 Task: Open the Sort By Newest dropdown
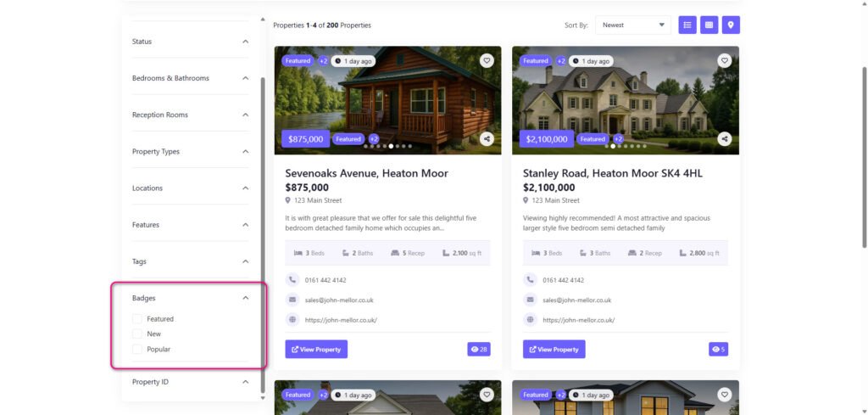click(632, 25)
